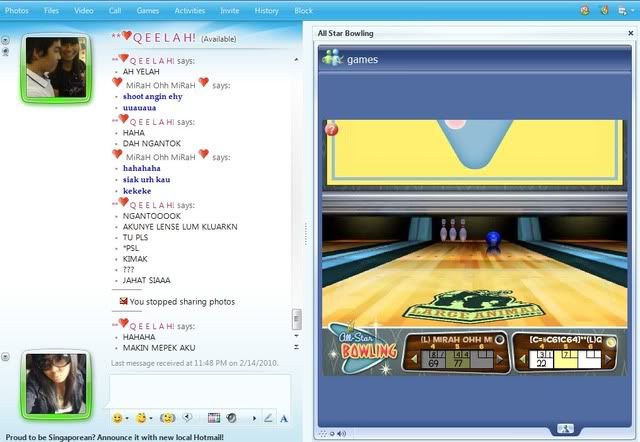Open the show menu window icon

(x=622, y=11)
